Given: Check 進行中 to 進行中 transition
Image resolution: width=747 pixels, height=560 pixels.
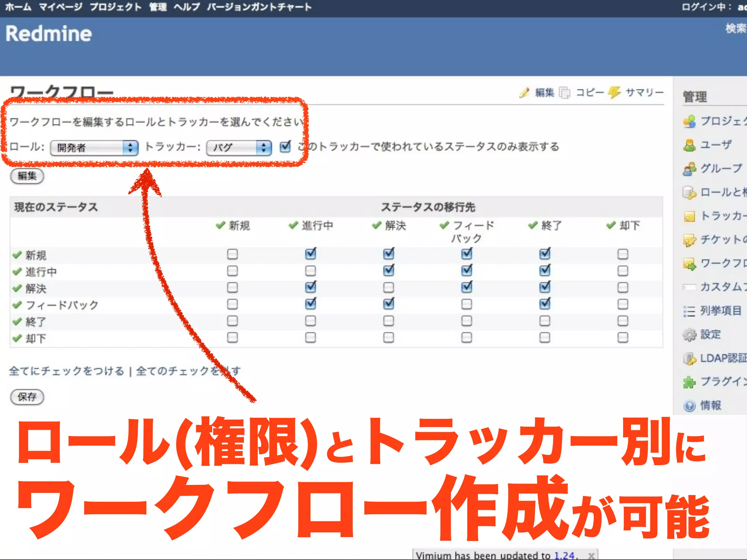Looking at the screenshot, I should [310, 271].
